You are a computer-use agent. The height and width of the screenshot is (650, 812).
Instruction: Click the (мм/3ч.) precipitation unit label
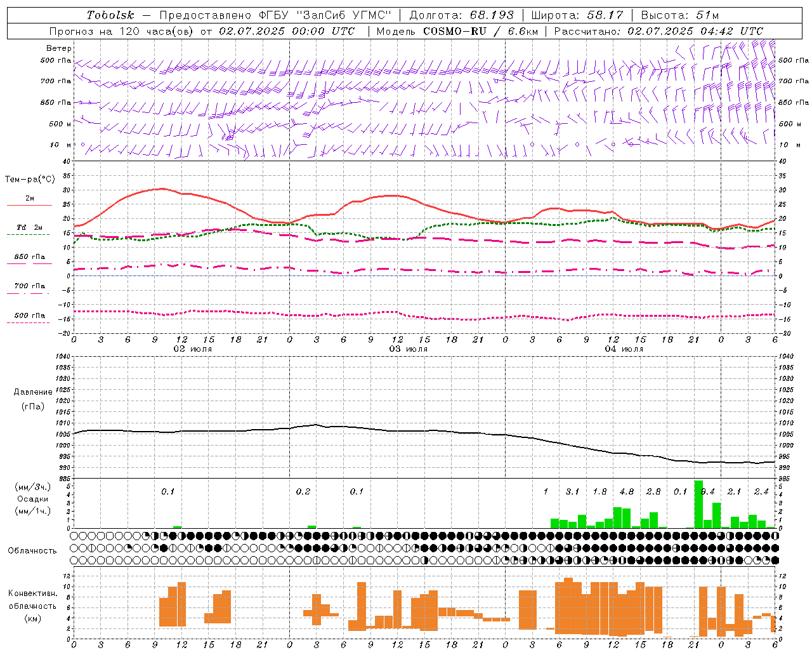32,487
